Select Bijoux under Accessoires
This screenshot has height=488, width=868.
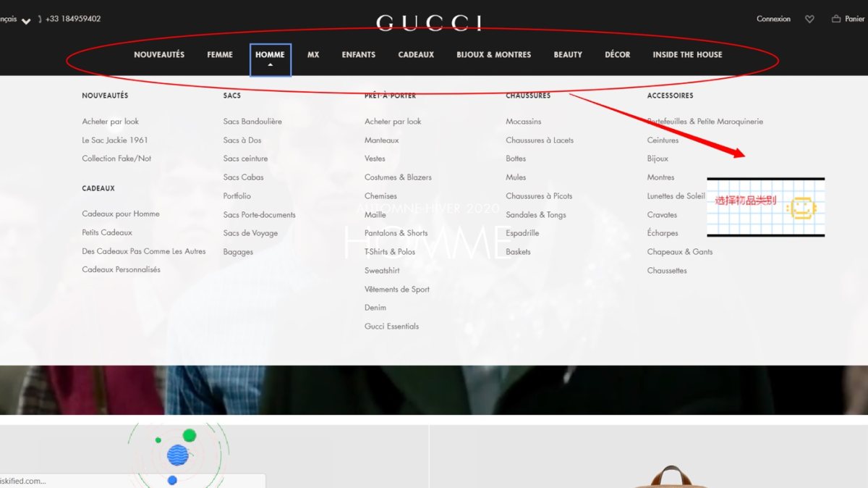pyautogui.click(x=658, y=159)
